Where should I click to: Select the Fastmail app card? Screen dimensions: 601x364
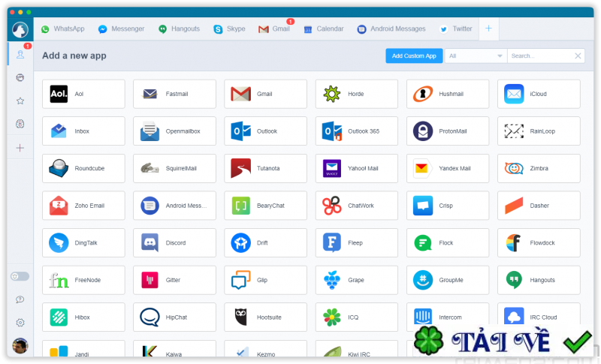(174, 94)
